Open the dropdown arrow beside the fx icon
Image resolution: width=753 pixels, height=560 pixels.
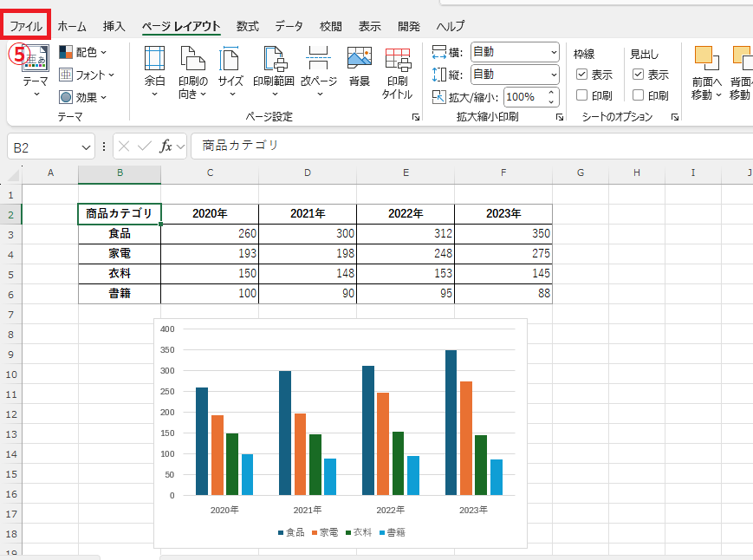click(x=180, y=147)
